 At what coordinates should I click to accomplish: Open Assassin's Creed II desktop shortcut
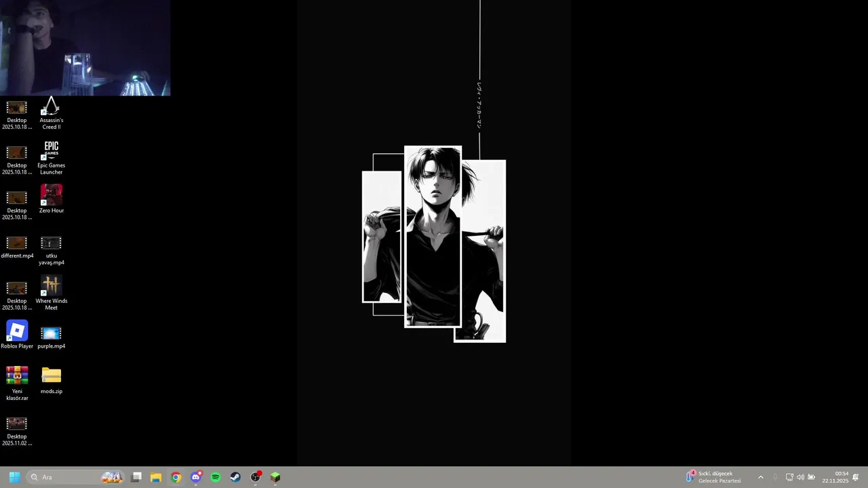51,113
